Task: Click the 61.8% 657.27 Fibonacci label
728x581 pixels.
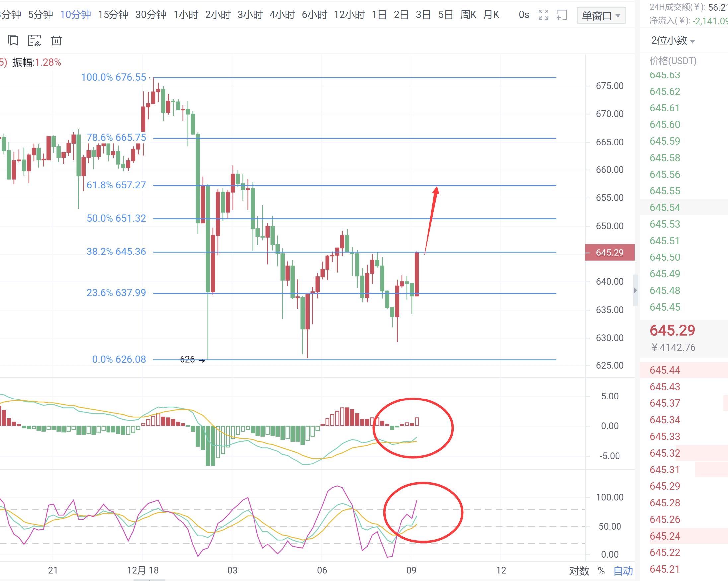Action: click(116, 185)
